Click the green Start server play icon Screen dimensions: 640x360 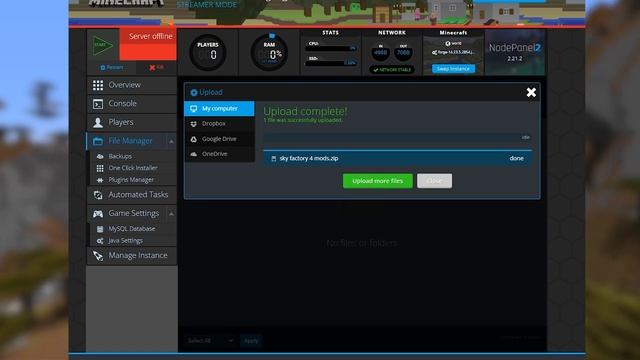pos(103,45)
